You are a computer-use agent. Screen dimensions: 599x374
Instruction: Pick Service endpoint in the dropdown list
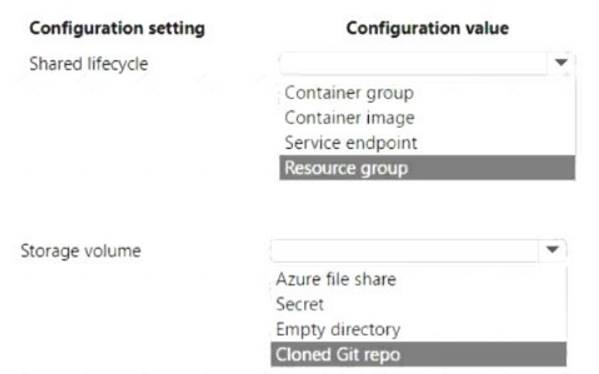[x=427, y=143]
